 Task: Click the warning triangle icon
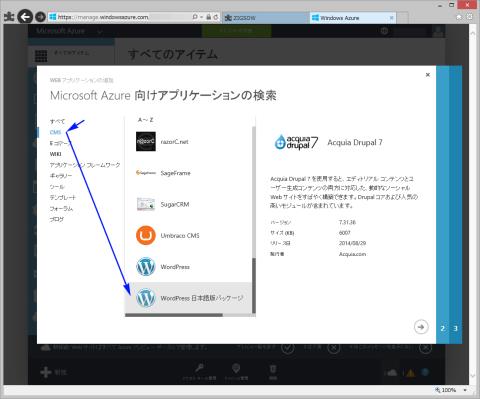[410, 373]
